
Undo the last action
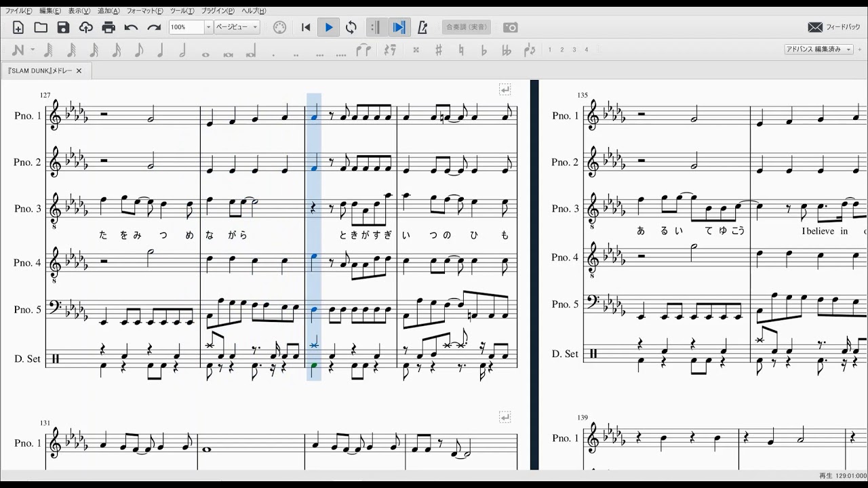click(131, 27)
